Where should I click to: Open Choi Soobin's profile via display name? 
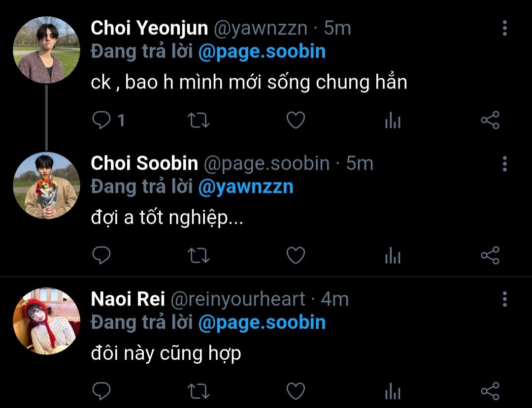point(144,163)
